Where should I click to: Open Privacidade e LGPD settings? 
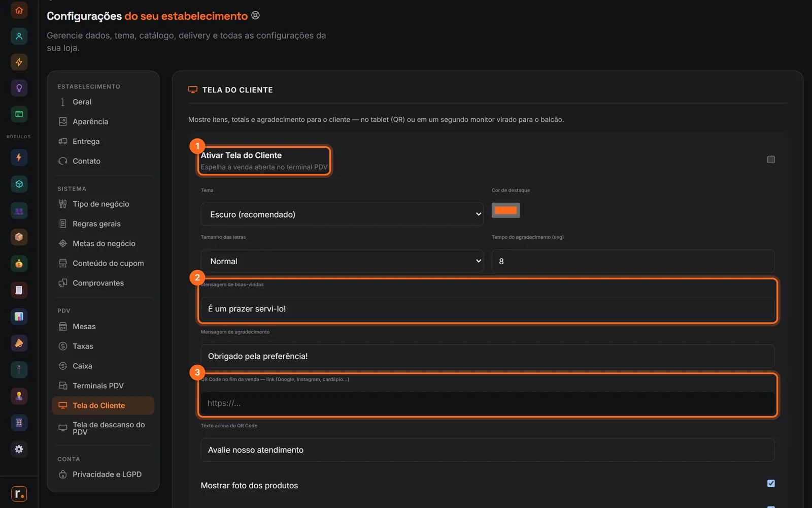point(103,474)
